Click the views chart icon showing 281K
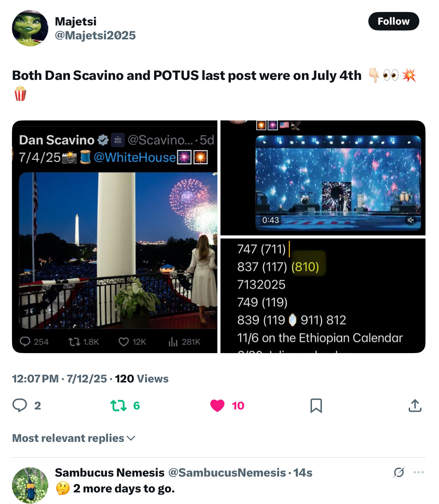The height and width of the screenshot is (504, 439). tap(173, 342)
